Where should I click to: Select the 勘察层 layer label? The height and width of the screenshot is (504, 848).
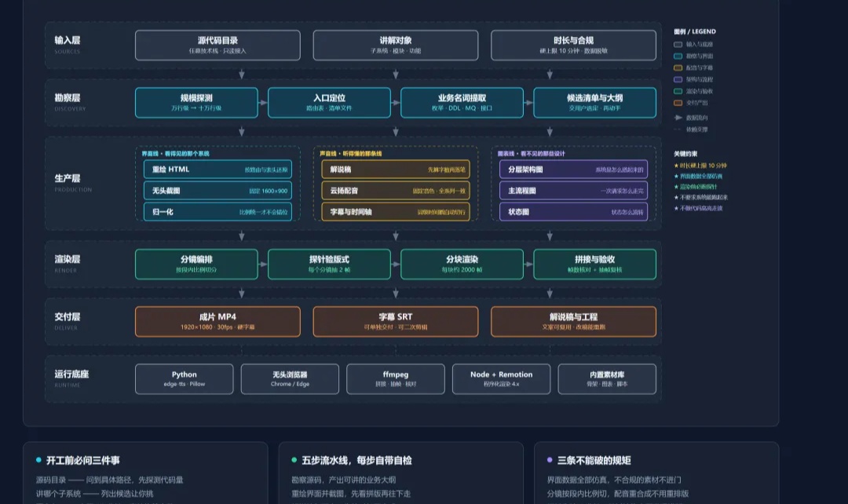click(x=67, y=98)
